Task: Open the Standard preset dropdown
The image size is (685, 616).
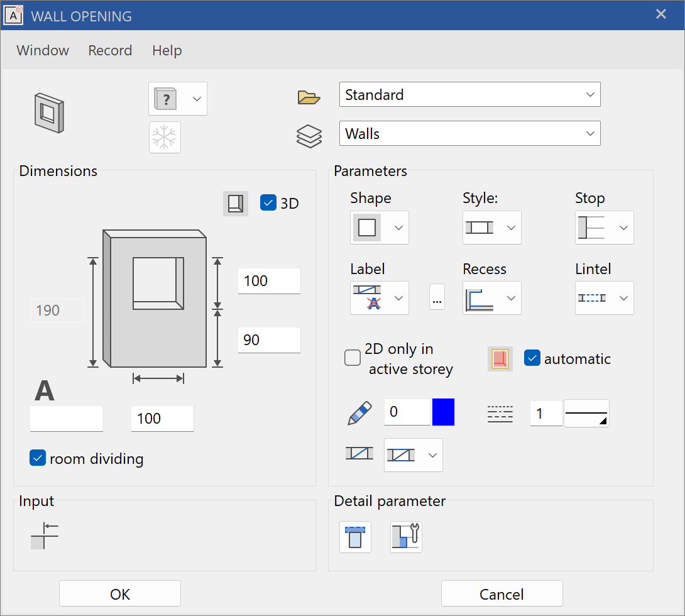Action: [x=469, y=94]
